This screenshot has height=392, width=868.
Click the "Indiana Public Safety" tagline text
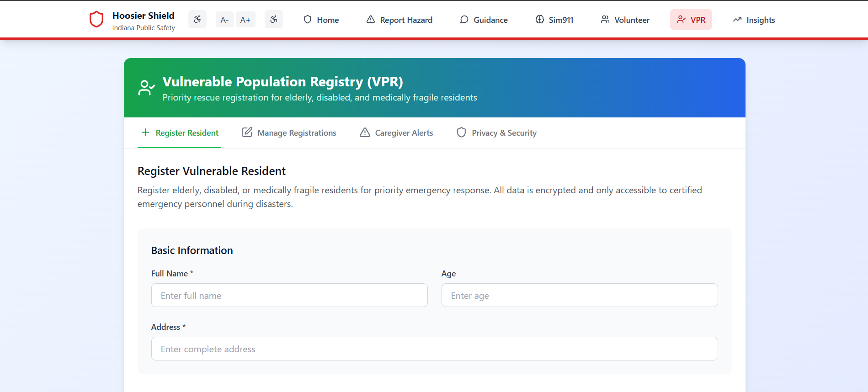(x=144, y=28)
